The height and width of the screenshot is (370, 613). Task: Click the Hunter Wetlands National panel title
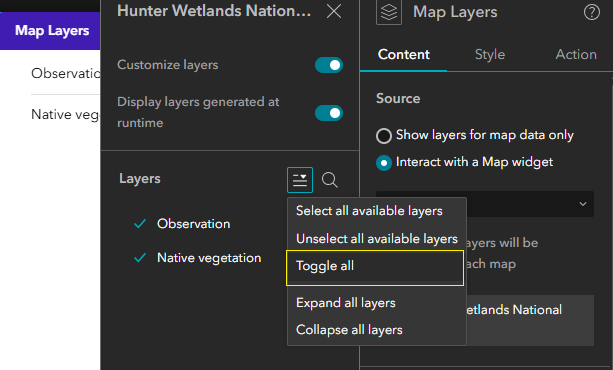tap(214, 11)
